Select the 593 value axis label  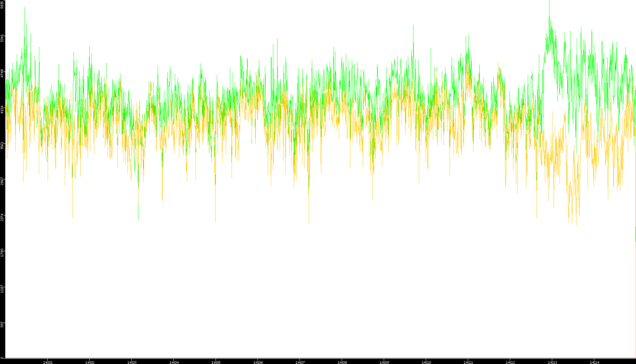click(2, 324)
